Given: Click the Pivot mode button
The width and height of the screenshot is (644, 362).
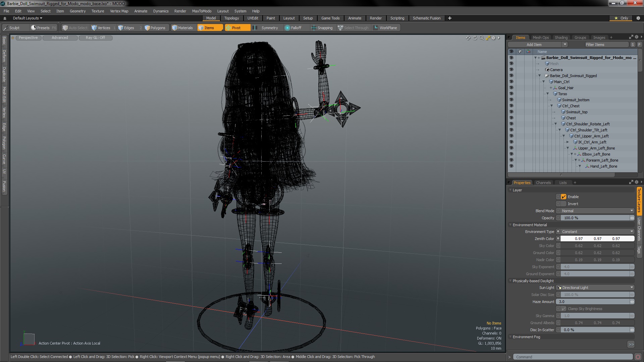Looking at the screenshot, I should 237,28.
